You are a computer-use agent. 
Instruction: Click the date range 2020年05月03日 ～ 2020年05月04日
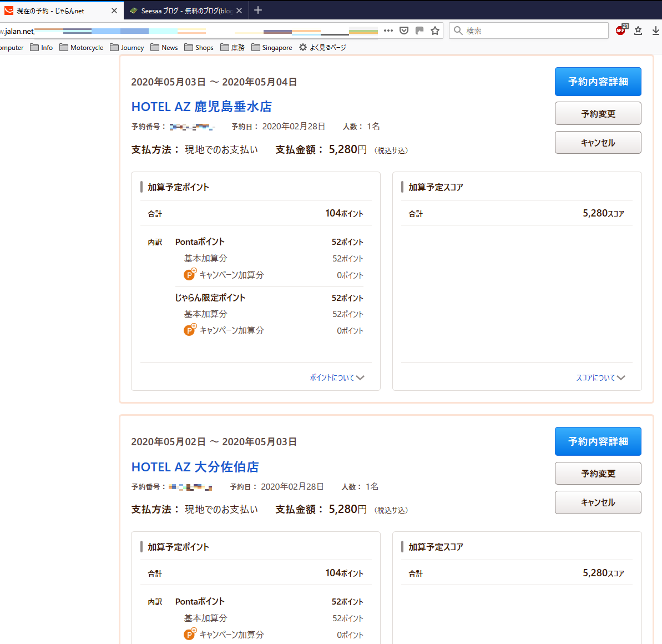pos(214,82)
